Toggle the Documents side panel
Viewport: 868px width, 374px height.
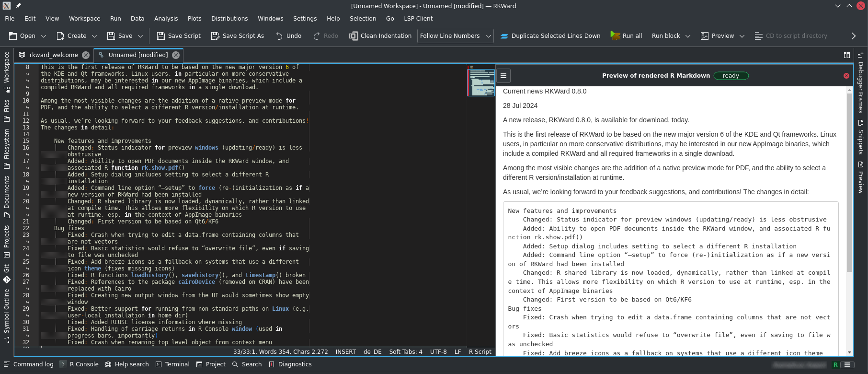(7, 197)
